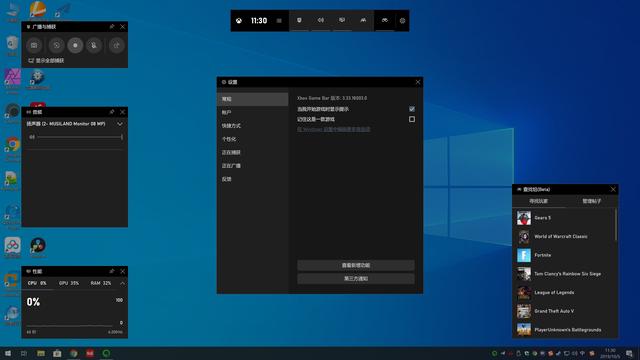Open the Shortcuts (快捷方式) settings category
640x360 pixels.
pos(253,126)
